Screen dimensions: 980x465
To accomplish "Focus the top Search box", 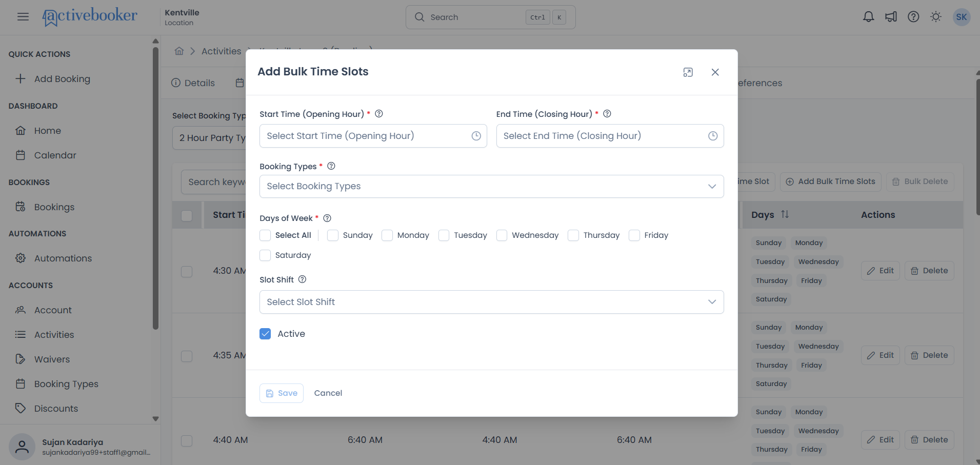I will click(x=490, y=17).
